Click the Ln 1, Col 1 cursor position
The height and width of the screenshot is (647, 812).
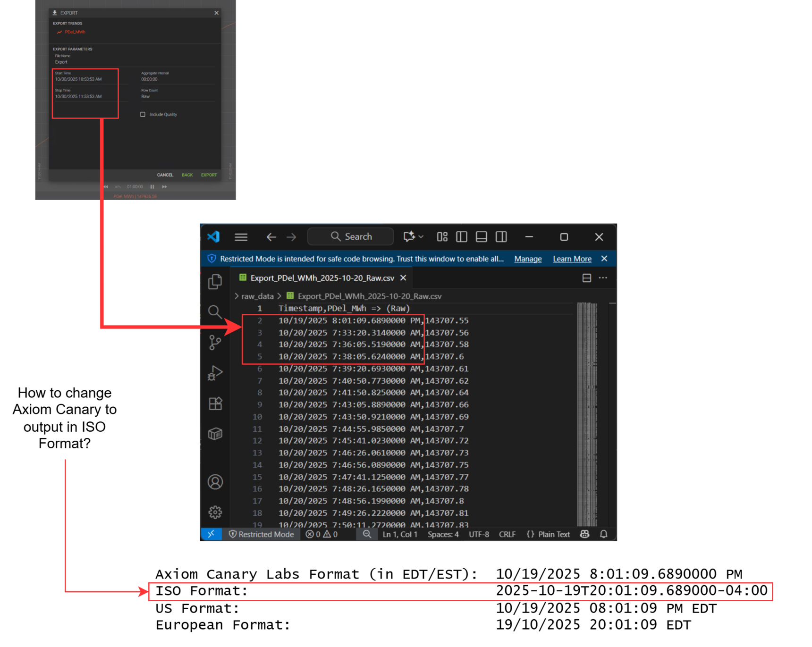pyautogui.click(x=400, y=534)
